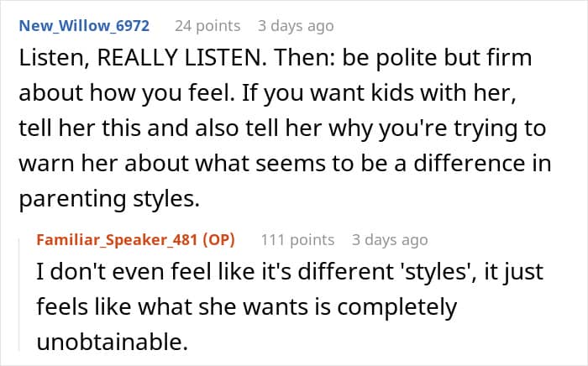
Task: Click the "111 points" score label
Action: coord(297,240)
